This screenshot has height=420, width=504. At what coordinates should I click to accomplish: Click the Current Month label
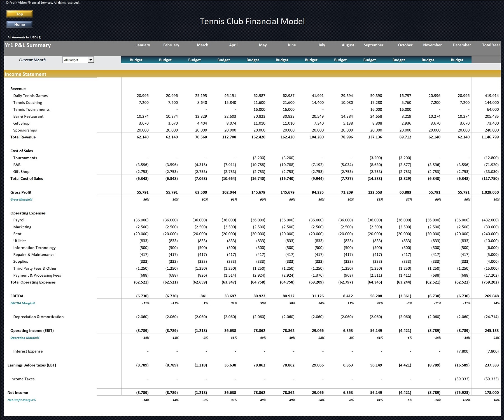tap(32, 60)
